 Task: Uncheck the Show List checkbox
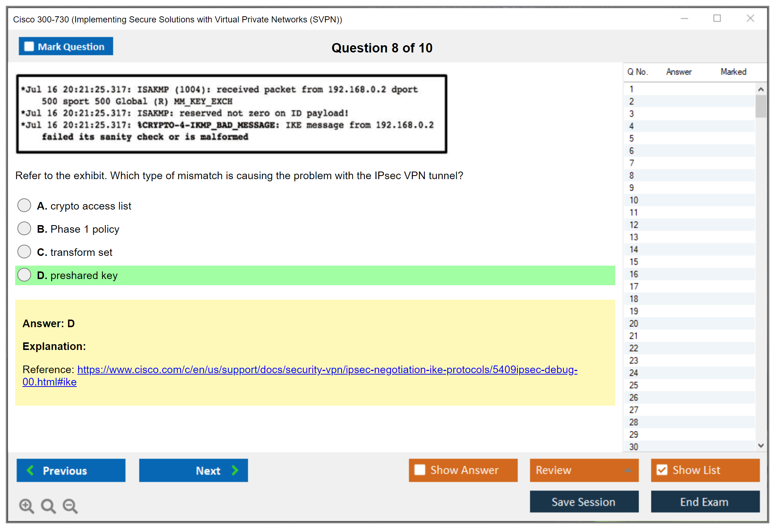coord(662,470)
